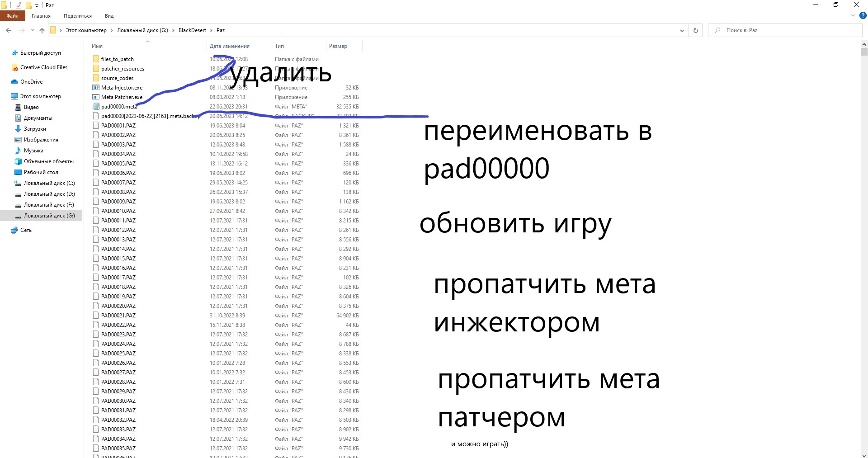
Task: Click the OneDrive cloud icon in sidebar
Action: tap(14, 82)
